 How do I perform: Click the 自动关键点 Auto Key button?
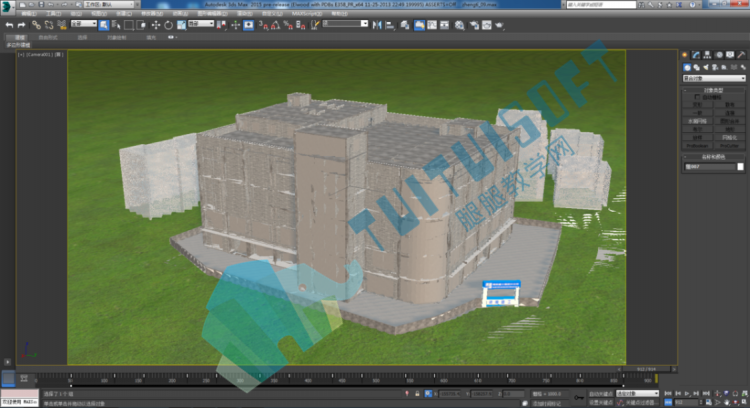(x=601, y=394)
